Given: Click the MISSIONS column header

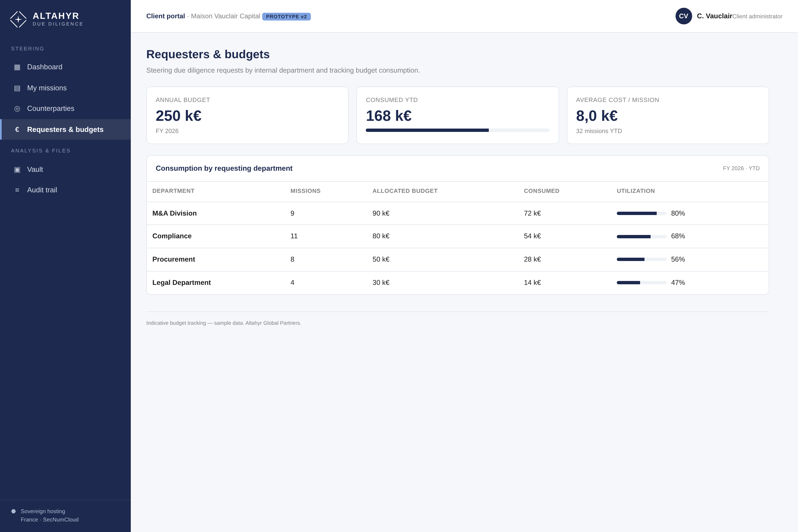Looking at the screenshot, I should click(305, 191).
